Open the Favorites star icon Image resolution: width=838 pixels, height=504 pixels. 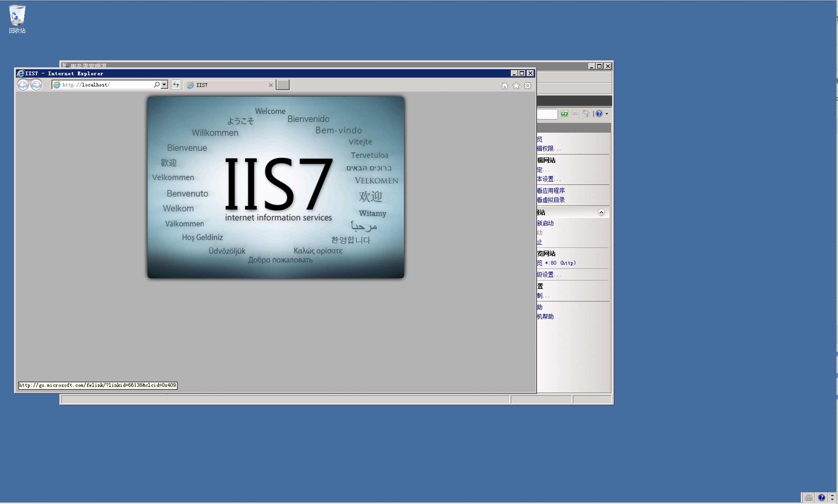(x=516, y=86)
